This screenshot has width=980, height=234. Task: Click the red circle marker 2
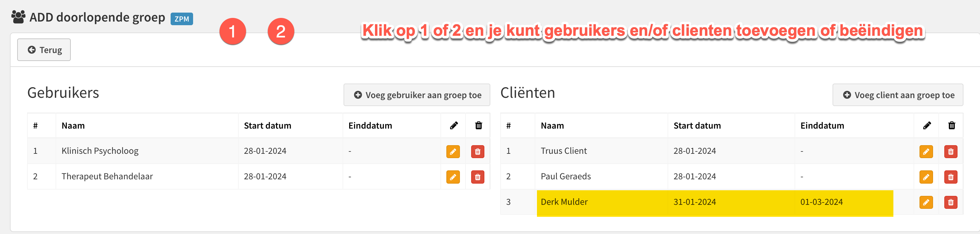281,31
